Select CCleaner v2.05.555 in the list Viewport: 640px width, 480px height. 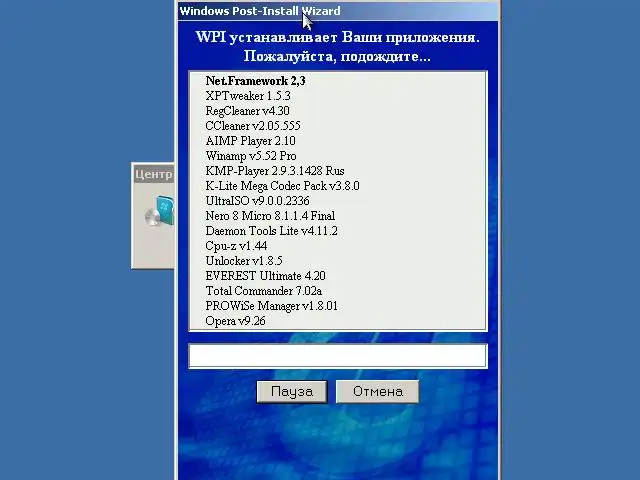point(253,126)
